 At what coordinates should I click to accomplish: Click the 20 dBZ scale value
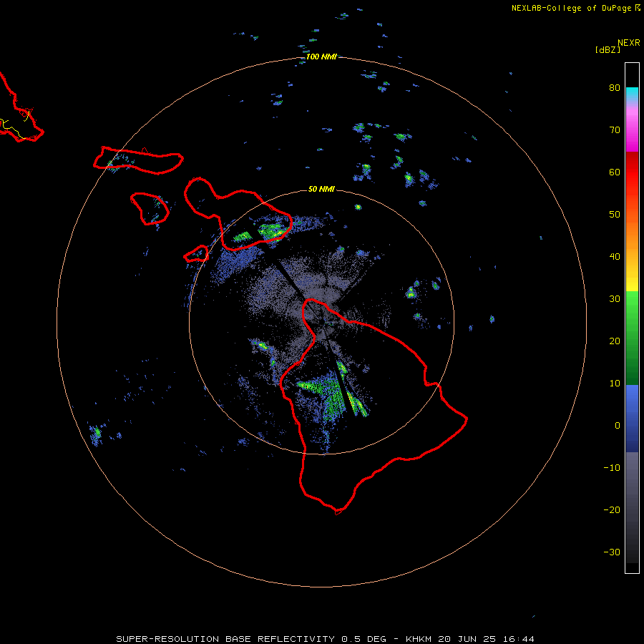coord(615,341)
